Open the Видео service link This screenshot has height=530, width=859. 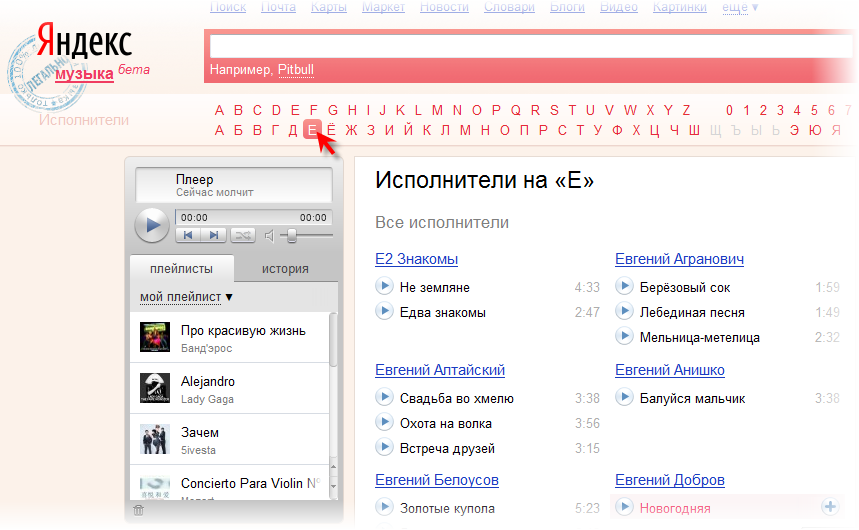point(619,7)
